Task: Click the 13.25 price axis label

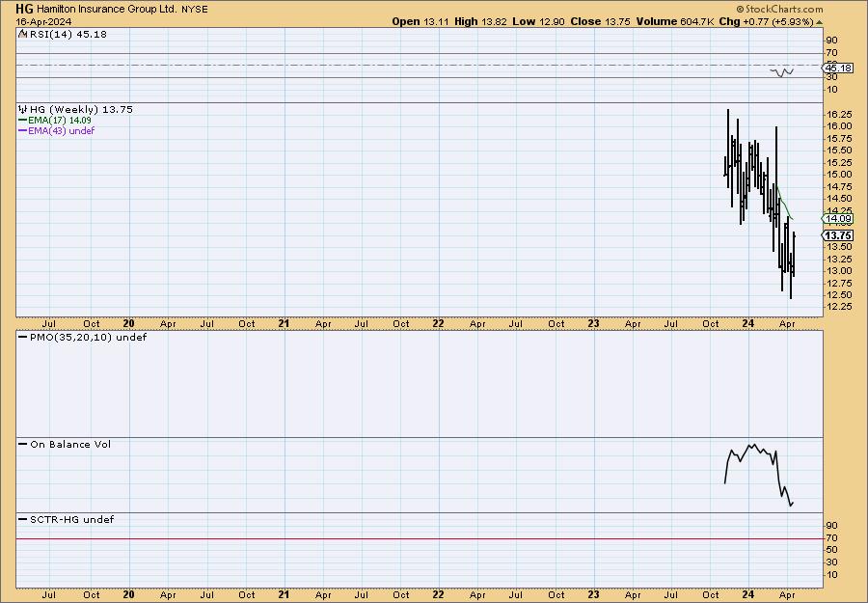Action: (839, 260)
